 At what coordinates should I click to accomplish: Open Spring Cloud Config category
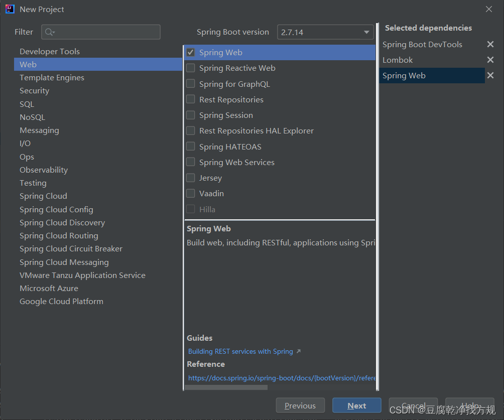coord(98,210)
